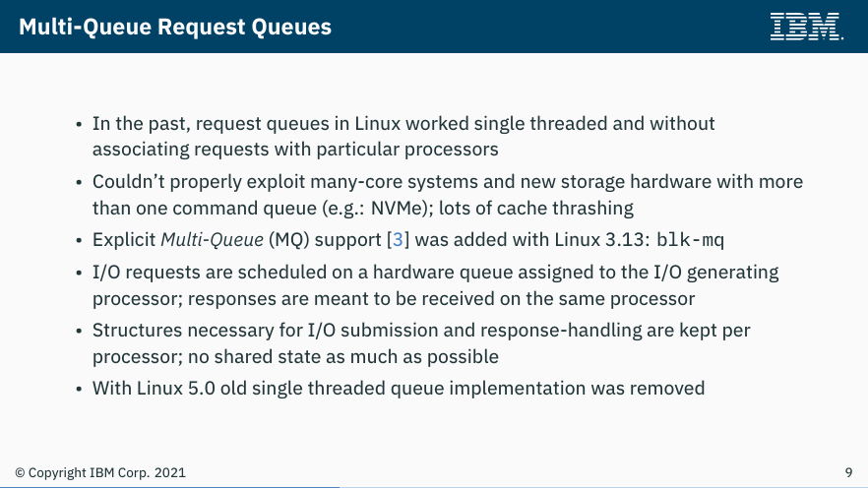Click the bullet dot before Explicit
The image size is (868, 489).
click(x=79, y=241)
